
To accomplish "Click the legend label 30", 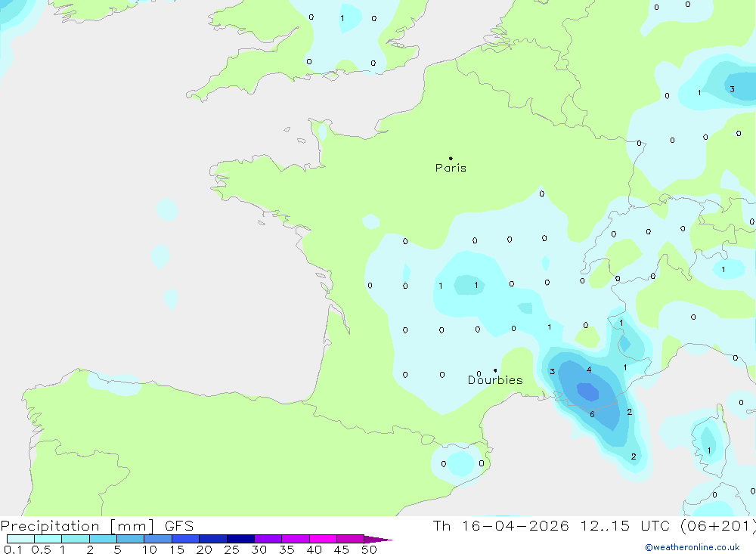I will point(259,549).
